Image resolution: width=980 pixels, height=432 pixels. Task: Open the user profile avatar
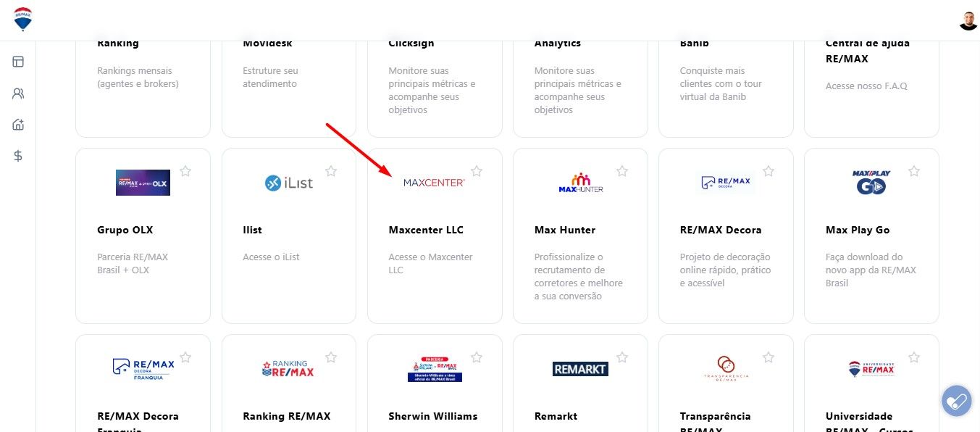968,20
